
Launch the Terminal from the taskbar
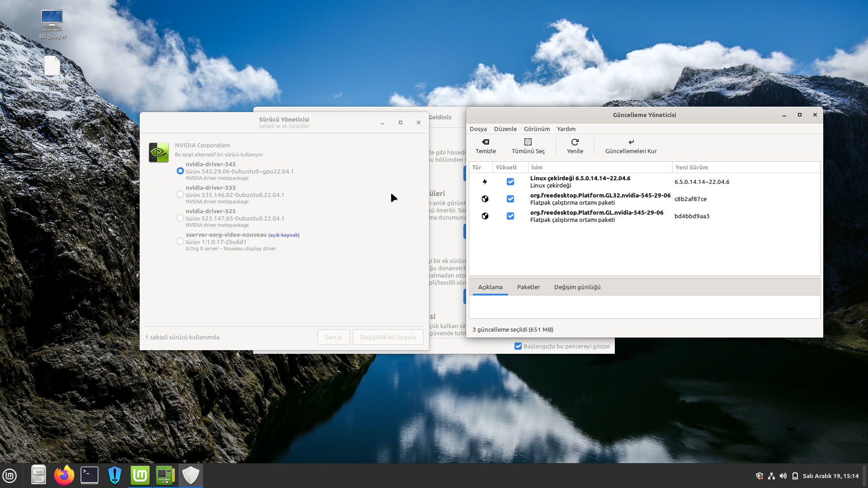point(90,475)
